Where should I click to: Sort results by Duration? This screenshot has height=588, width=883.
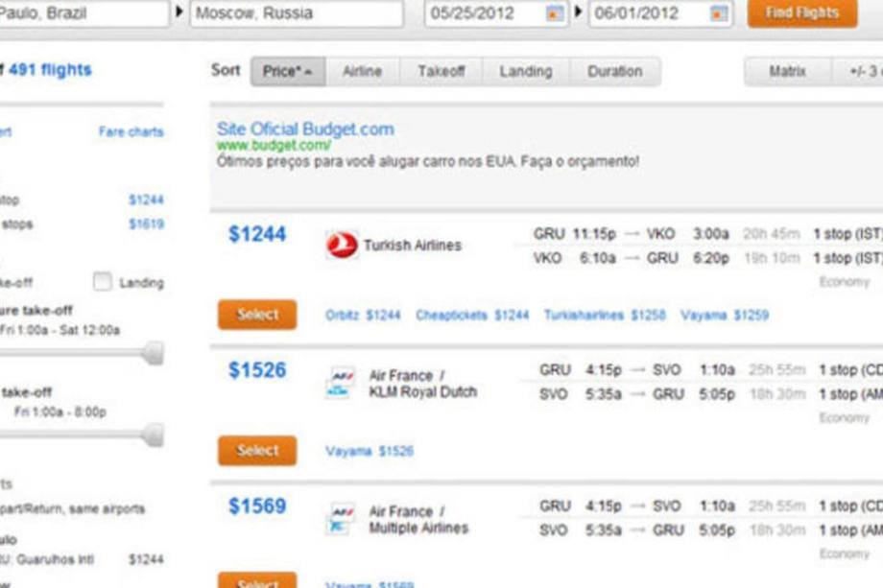[615, 71]
